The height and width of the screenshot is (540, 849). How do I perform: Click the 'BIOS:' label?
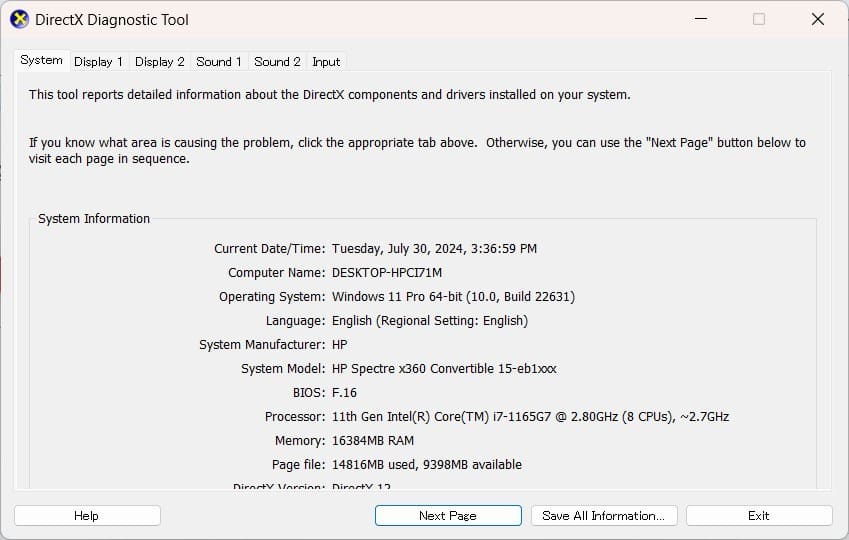pyautogui.click(x=309, y=393)
